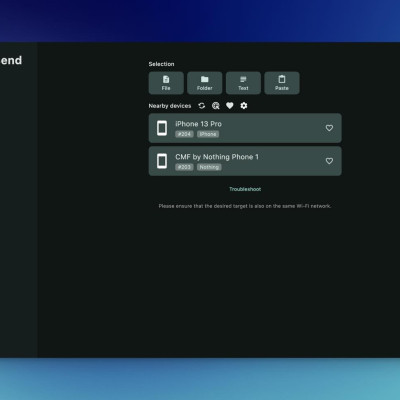The height and width of the screenshot is (400, 400).
Task: Open send settings gear icon
Action: click(244, 106)
